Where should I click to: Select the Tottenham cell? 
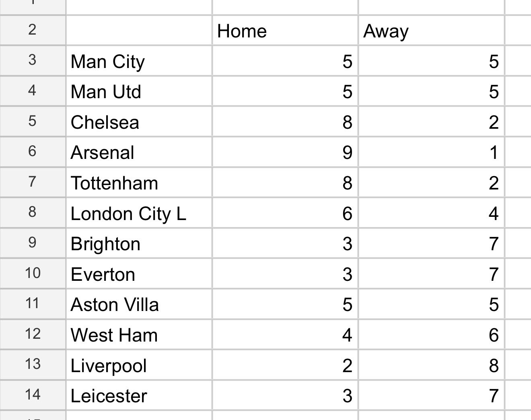[x=139, y=183]
